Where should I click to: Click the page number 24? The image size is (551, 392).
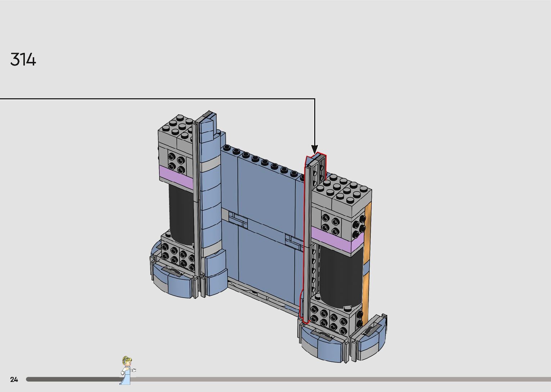tap(14, 379)
